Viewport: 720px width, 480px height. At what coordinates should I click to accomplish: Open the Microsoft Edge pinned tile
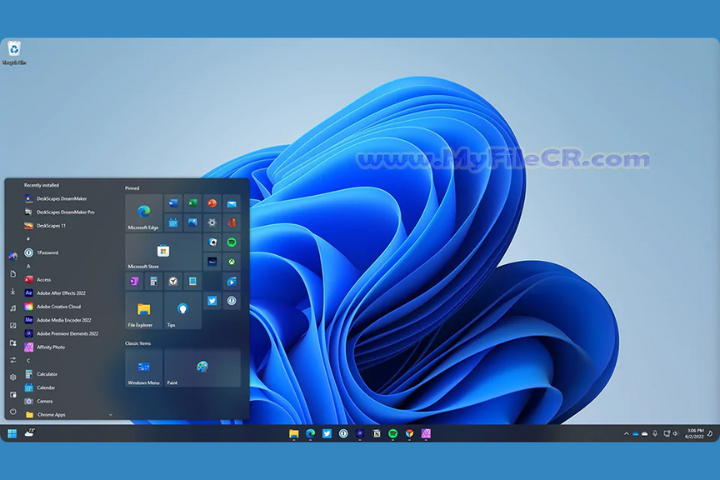click(144, 212)
